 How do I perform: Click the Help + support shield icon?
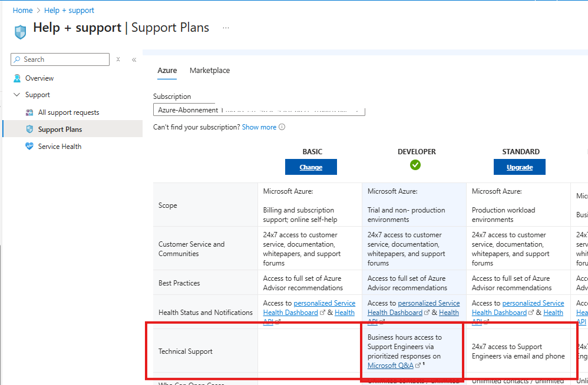coord(20,32)
